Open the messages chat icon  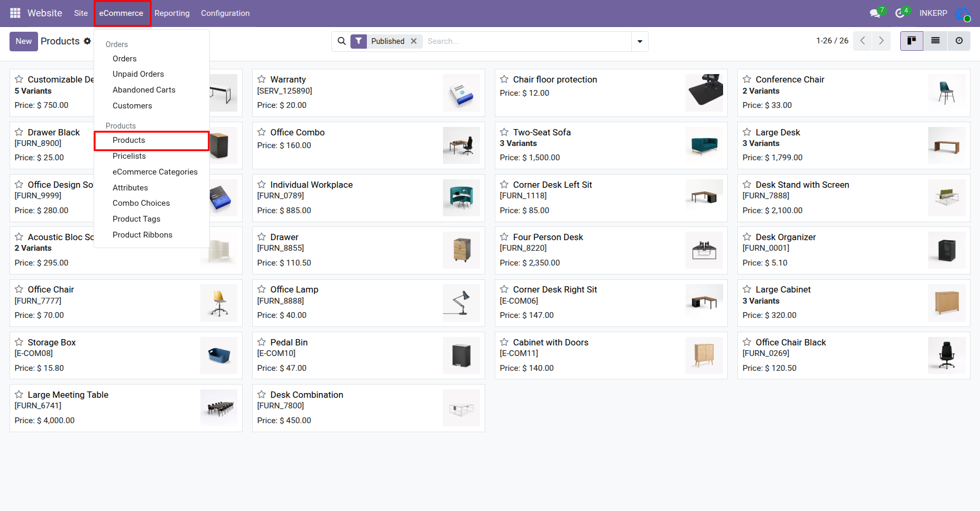click(875, 13)
